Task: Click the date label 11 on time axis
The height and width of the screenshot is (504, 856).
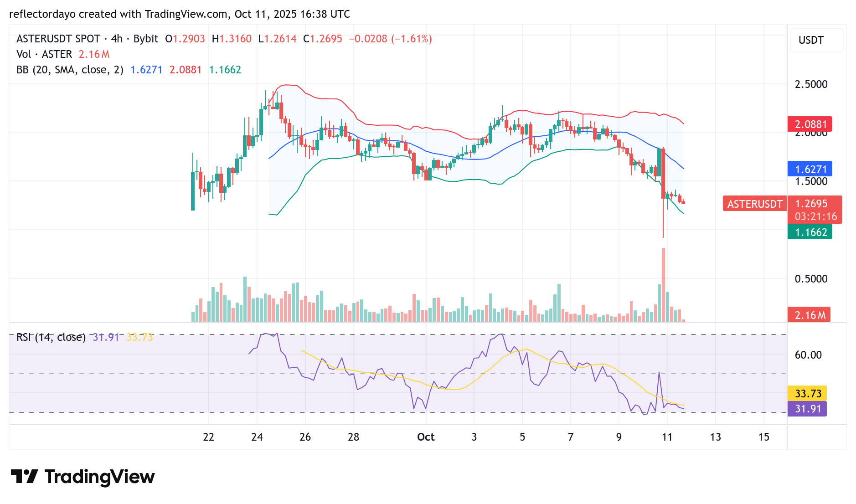Action: click(x=667, y=437)
